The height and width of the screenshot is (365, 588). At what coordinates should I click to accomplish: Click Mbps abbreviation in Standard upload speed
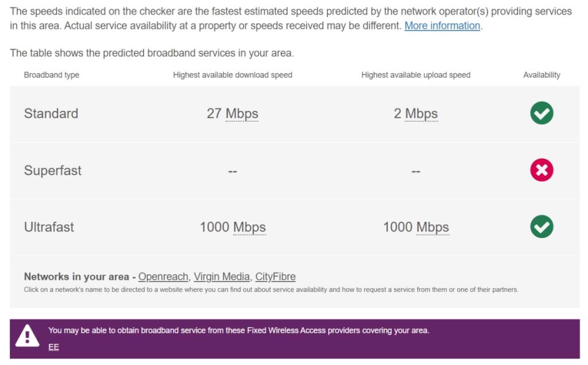point(421,114)
